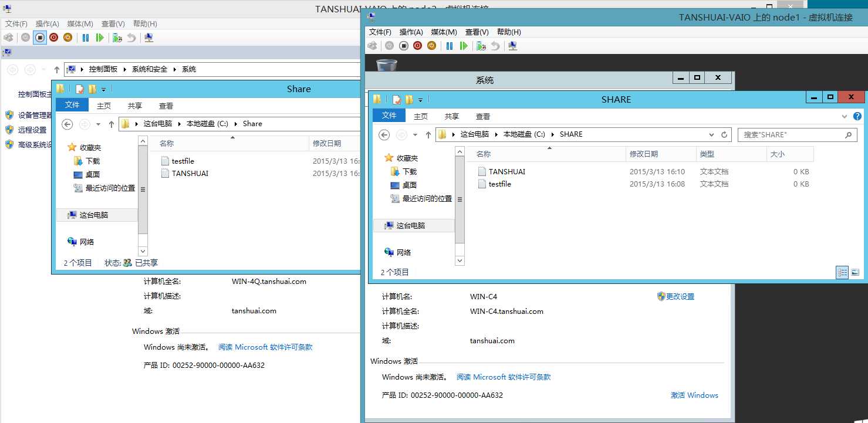Click Help question mark in SHARE window
Image resolution: width=868 pixels, height=423 pixels.
click(857, 116)
